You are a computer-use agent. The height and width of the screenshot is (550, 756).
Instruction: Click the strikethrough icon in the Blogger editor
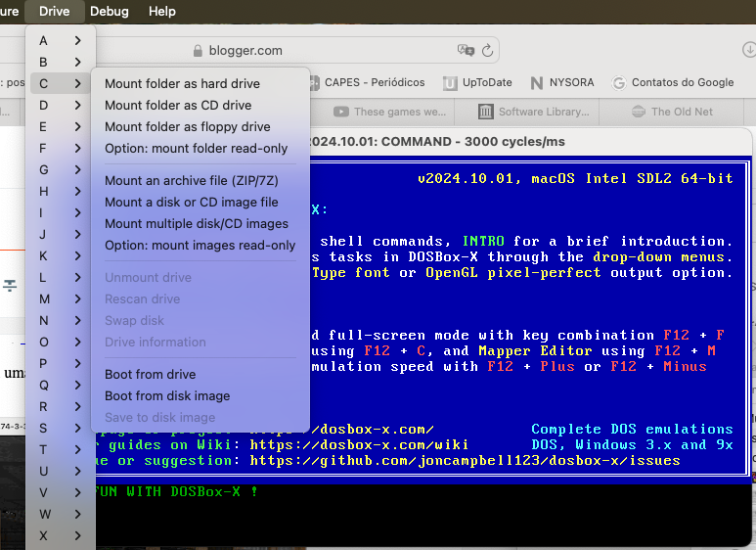point(10,285)
